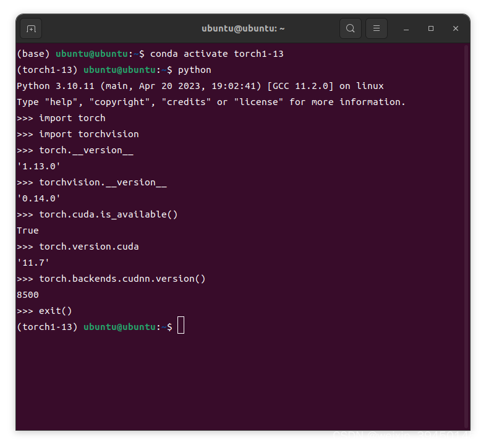Click '[GCC 11.2.0]' in the Python banner
Viewport: 486px width, 448px height.
tap(301, 86)
